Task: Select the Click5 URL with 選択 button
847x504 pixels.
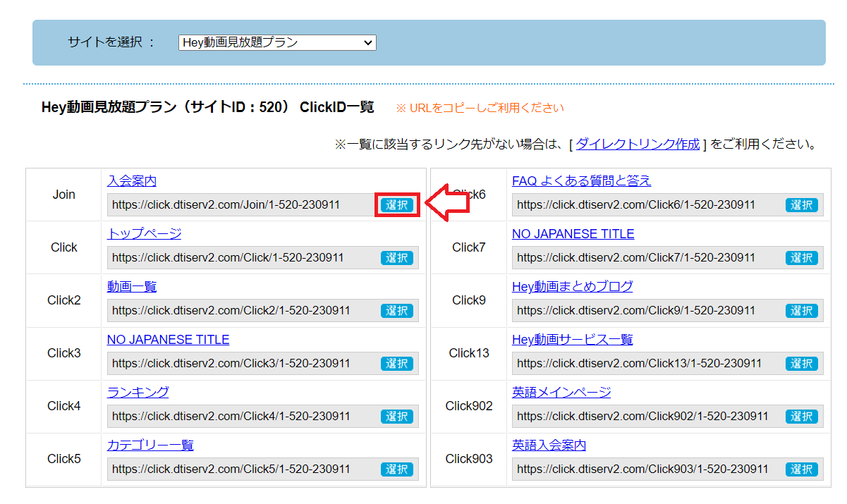Action: coord(397,469)
